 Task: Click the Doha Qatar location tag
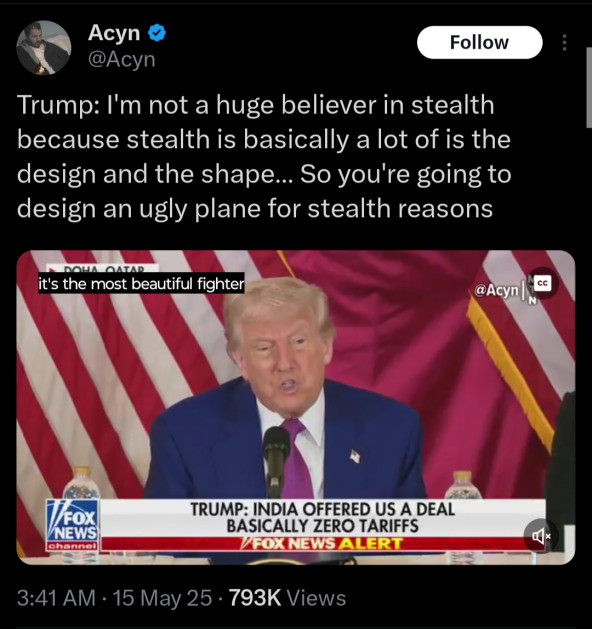tap(103, 269)
